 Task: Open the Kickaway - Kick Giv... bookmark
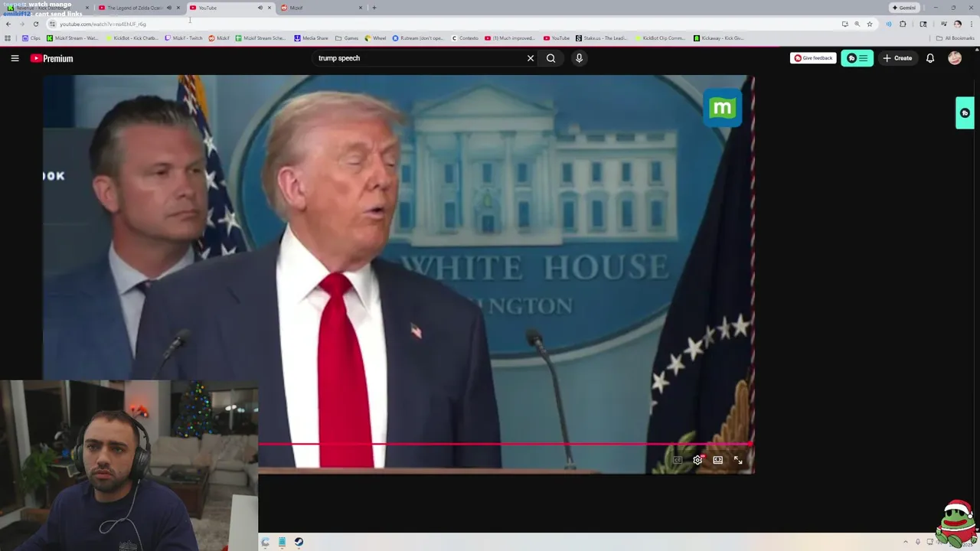(x=718, y=38)
